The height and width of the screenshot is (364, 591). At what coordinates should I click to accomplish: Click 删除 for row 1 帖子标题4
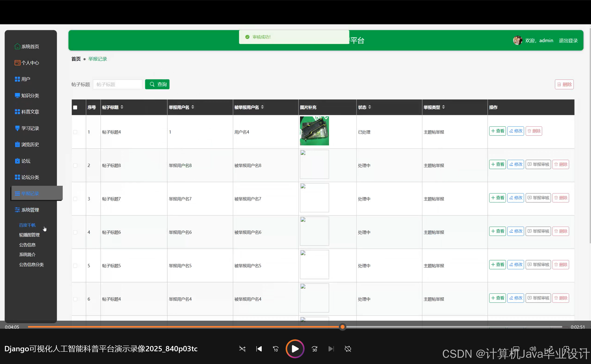click(x=534, y=131)
